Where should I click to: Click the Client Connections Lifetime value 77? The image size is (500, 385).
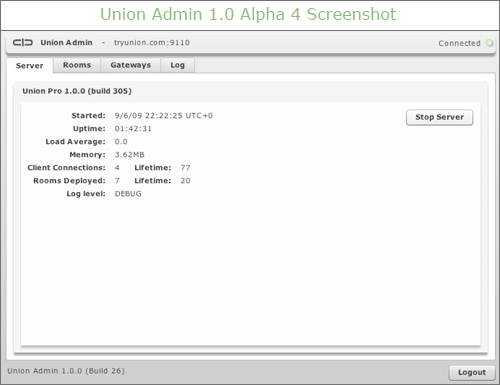[x=185, y=168]
